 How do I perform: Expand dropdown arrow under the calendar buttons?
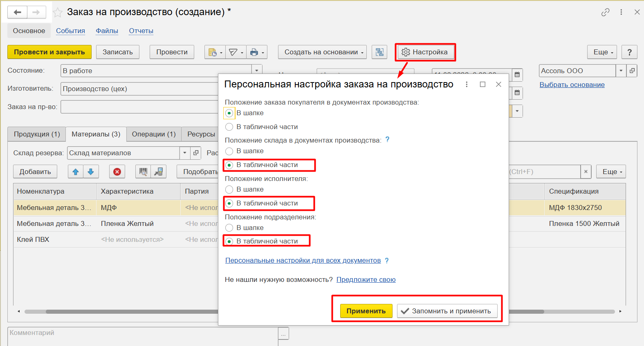point(517,111)
